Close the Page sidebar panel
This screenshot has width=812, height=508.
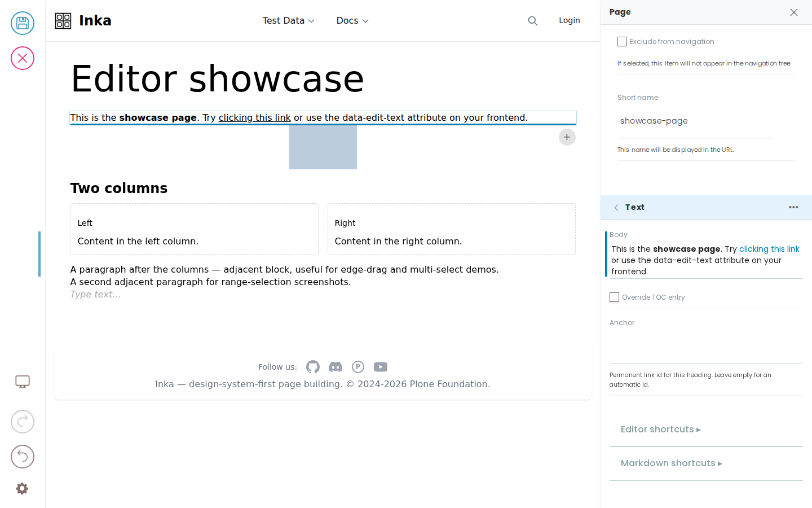[x=794, y=12]
